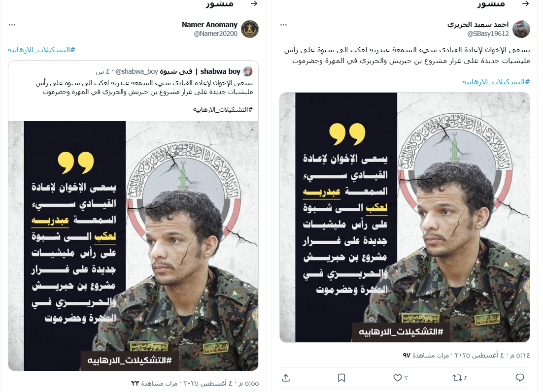
Task: Like the post using heart icon
Action: pyautogui.click(x=401, y=378)
